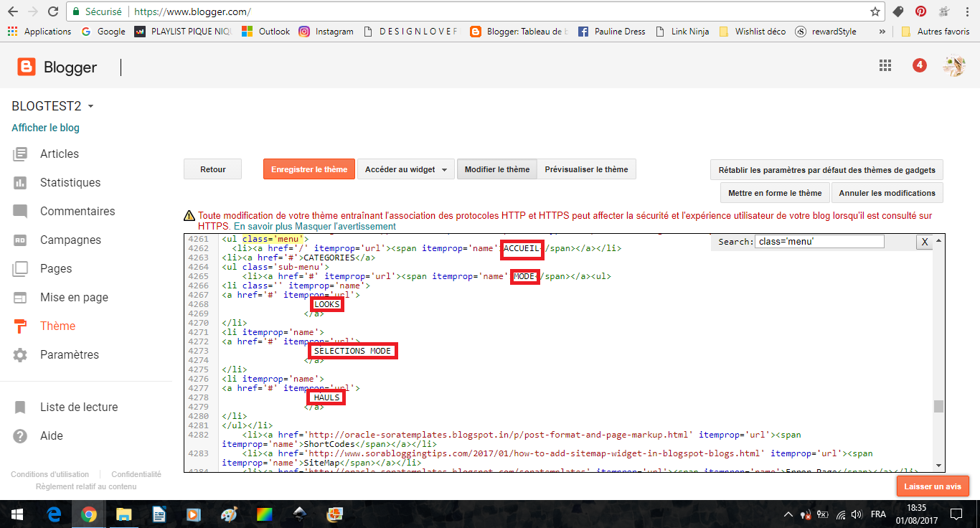Click the red notifications badge
The height and width of the screenshot is (528, 980).
[919, 66]
